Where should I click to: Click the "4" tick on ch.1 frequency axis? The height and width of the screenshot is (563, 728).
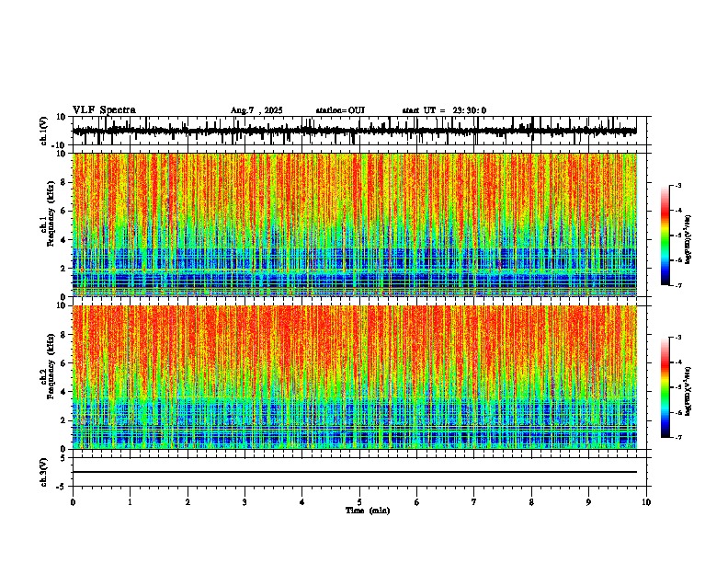coord(64,240)
